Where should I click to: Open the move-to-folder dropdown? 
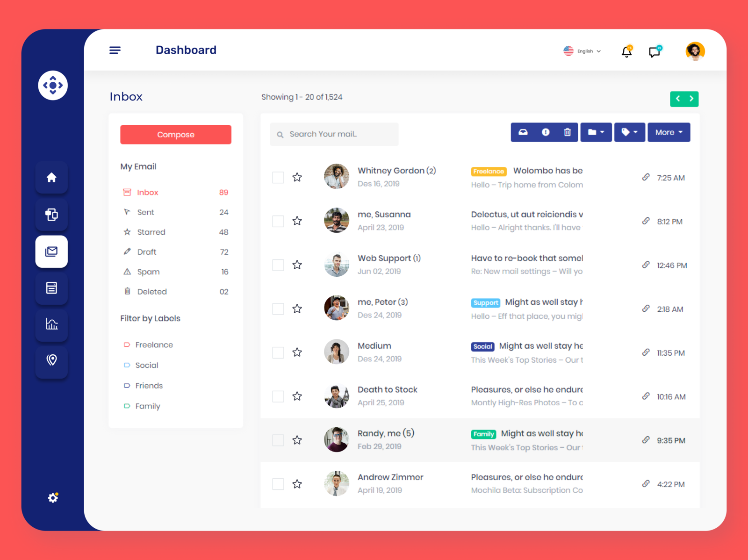click(596, 132)
